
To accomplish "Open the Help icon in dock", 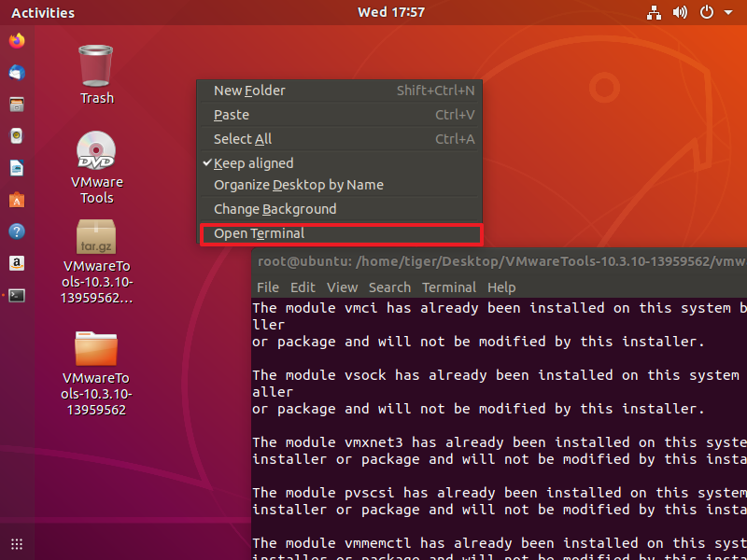I will [17, 231].
